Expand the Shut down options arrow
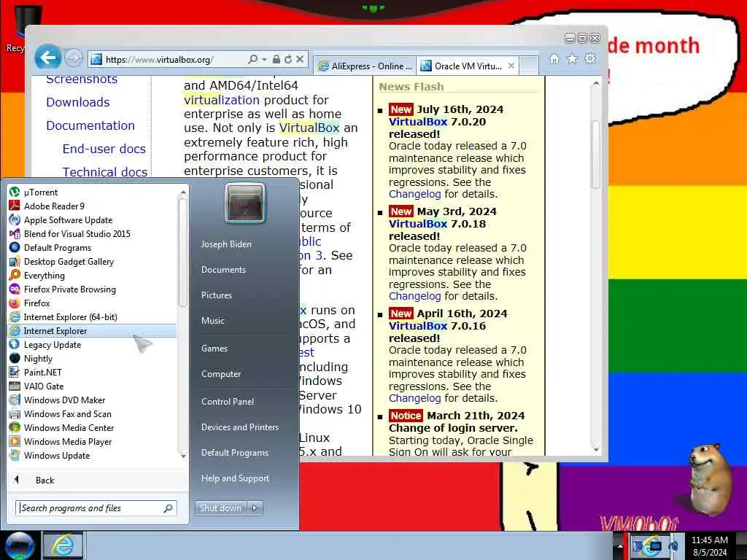This screenshot has height=560, width=747. tap(255, 507)
